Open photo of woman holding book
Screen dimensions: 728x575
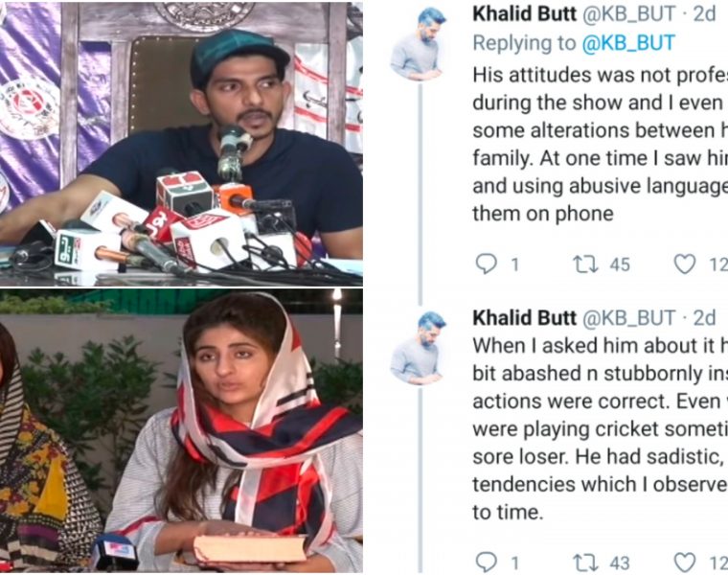[x=181, y=430]
